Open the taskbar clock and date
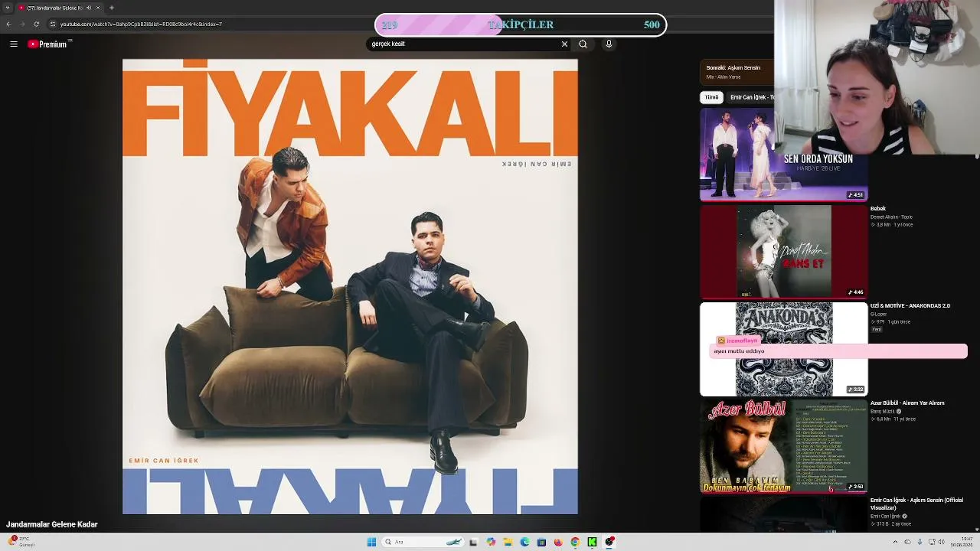The height and width of the screenshot is (551, 980). tap(960, 542)
